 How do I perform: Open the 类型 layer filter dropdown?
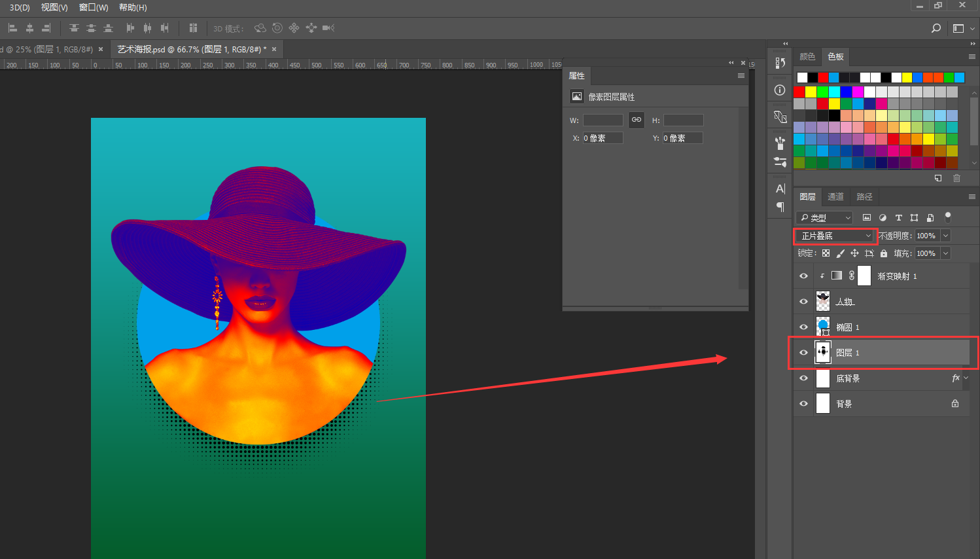click(x=824, y=218)
